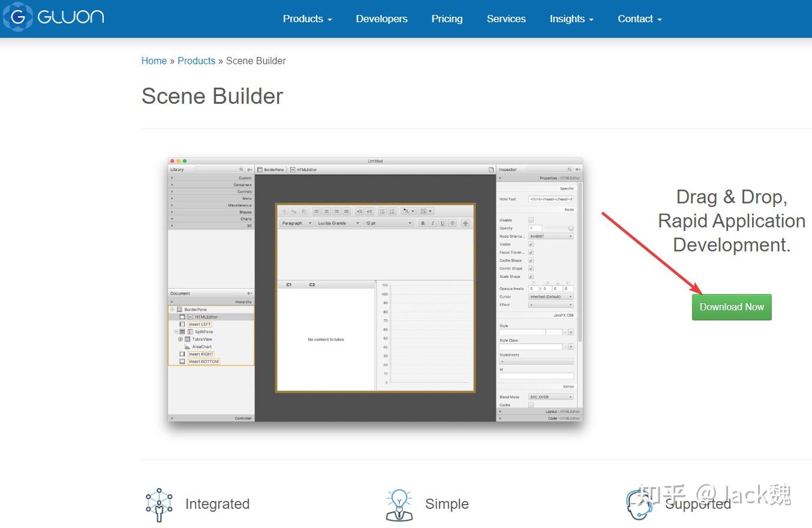The image size is (812, 528).
Task: Select the Italic formatting icon
Action: [x=433, y=223]
